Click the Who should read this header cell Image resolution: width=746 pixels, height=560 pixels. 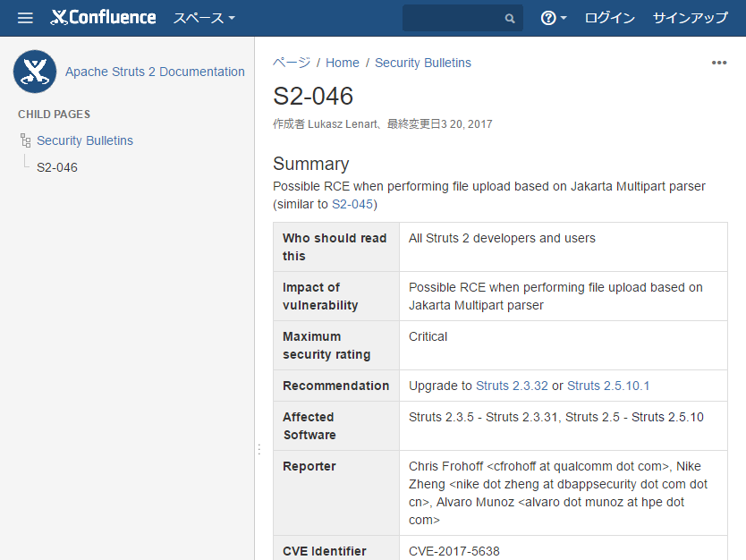point(336,247)
